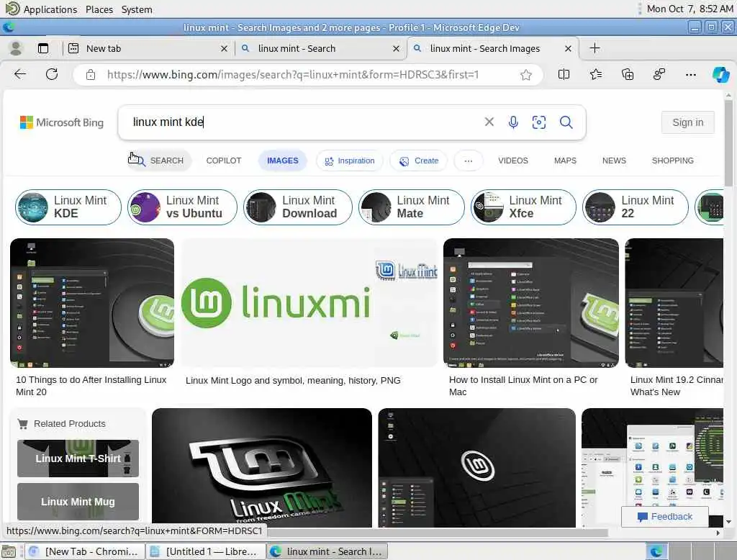
Task: Close the Search Images tab
Action: click(568, 48)
